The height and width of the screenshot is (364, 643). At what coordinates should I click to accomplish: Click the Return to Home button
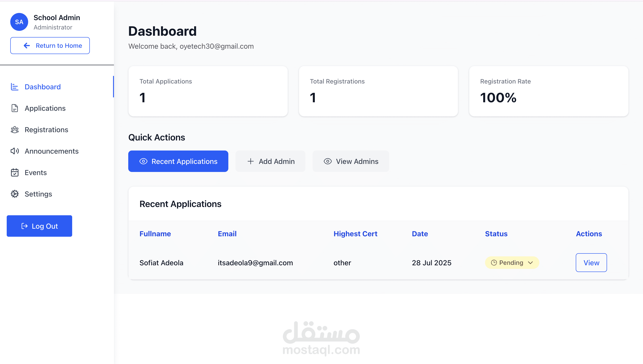click(x=50, y=46)
